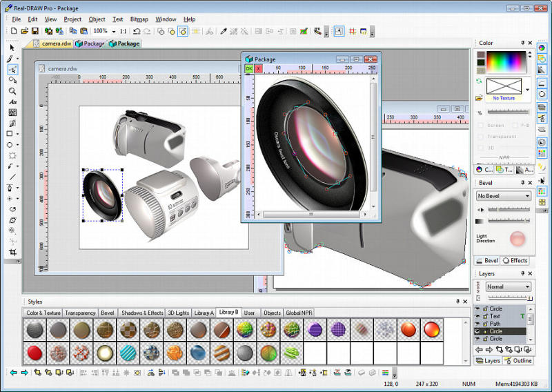Select the Line drawing tool

click(x=12, y=177)
